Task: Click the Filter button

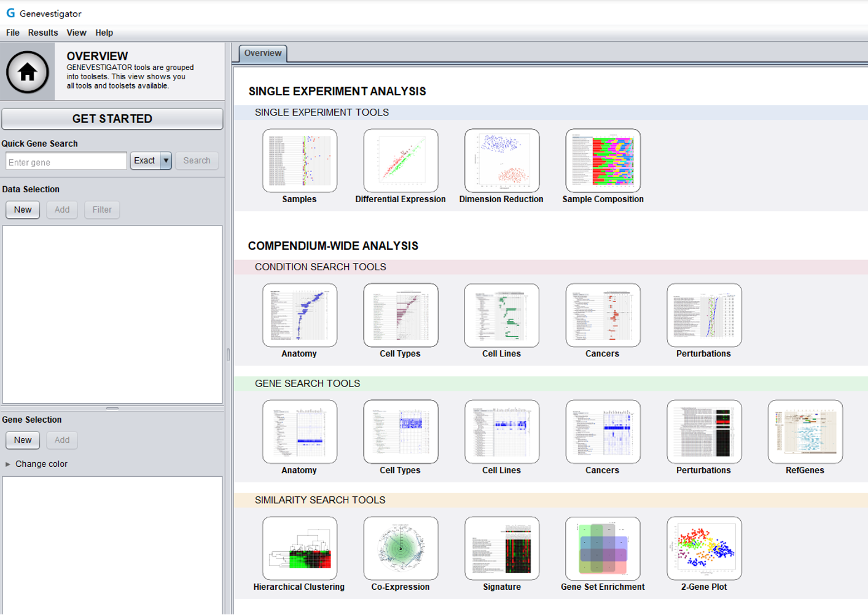Action: (102, 210)
